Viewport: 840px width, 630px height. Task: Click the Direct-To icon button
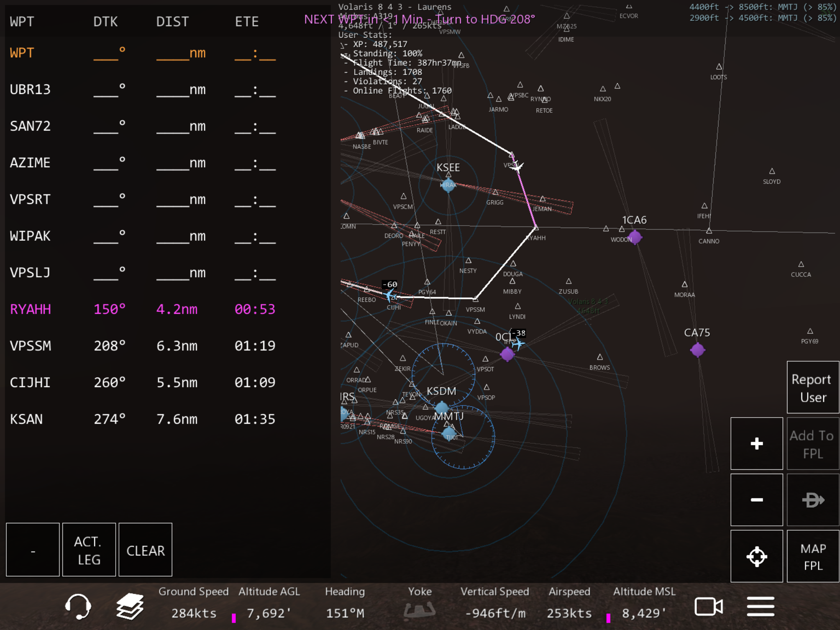click(x=813, y=500)
